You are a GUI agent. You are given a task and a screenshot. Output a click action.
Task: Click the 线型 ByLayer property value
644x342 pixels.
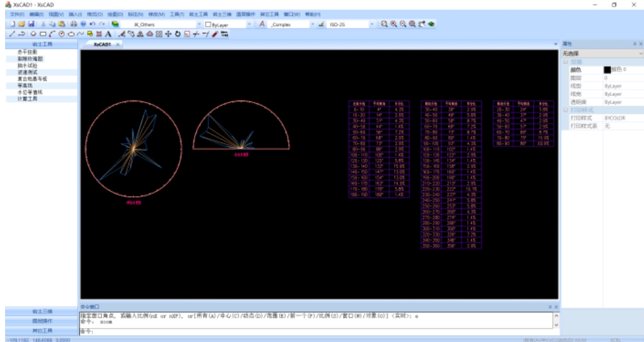[x=613, y=86]
